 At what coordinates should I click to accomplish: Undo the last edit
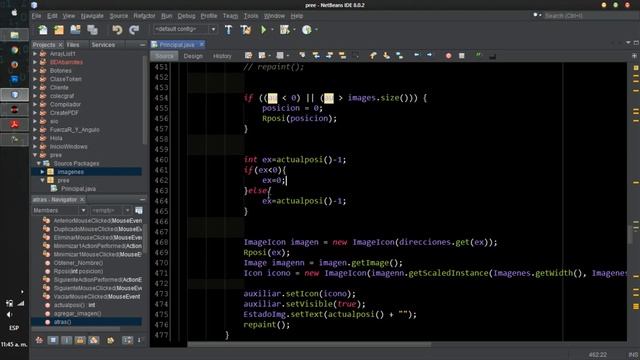(117, 29)
